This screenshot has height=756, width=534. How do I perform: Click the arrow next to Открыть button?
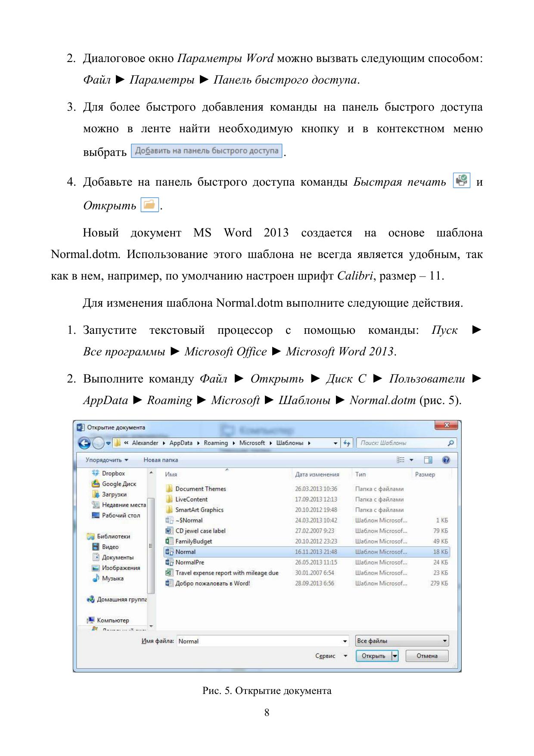(x=394, y=656)
